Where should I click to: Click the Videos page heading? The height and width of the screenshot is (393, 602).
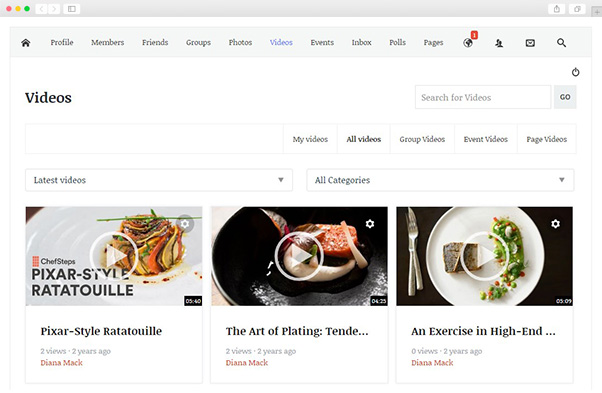click(48, 97)
